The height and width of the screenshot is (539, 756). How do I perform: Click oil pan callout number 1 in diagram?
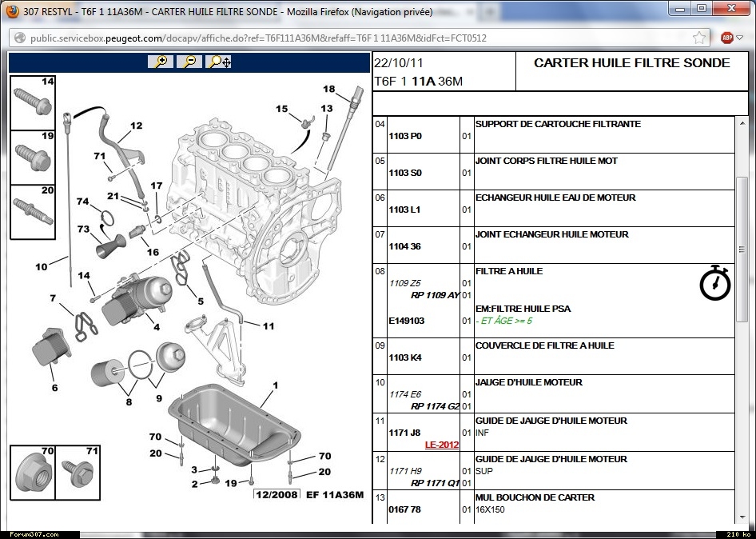coord(275,385)
